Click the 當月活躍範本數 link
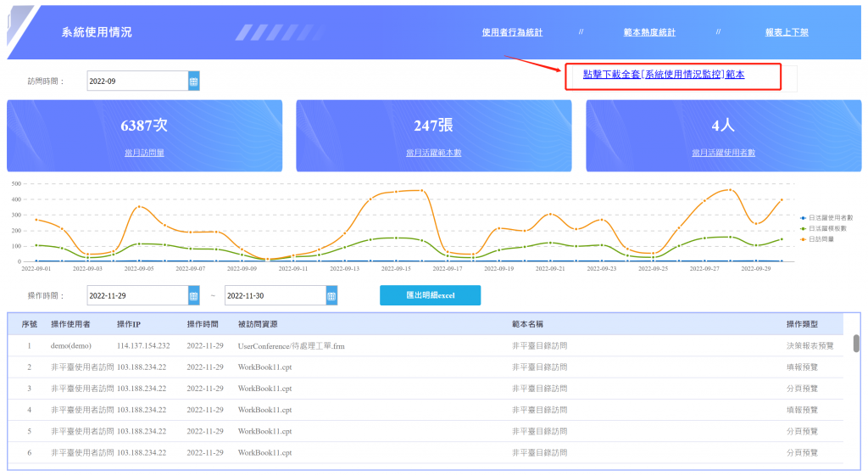Screen dimensions: 868x476 pyautogui.click(x=433, y=153)
